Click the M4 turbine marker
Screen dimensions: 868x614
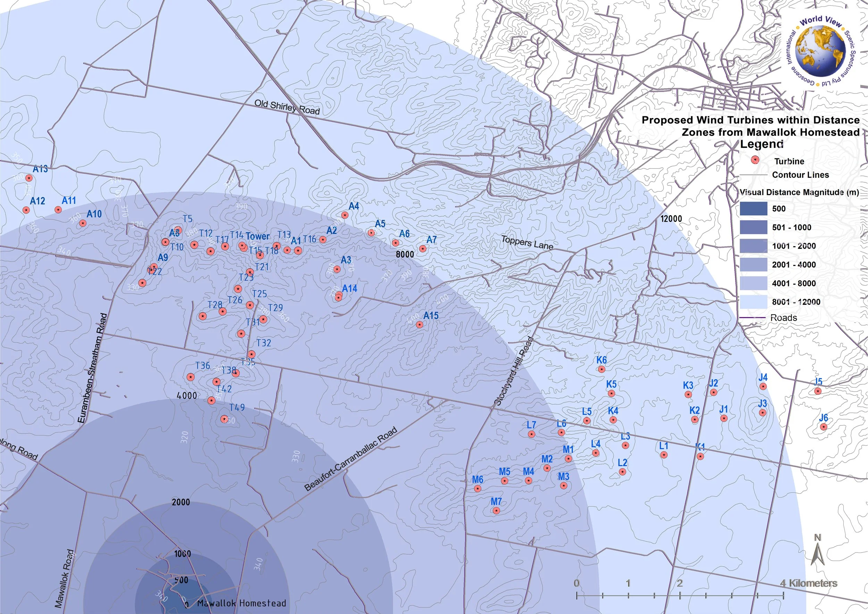528,481
